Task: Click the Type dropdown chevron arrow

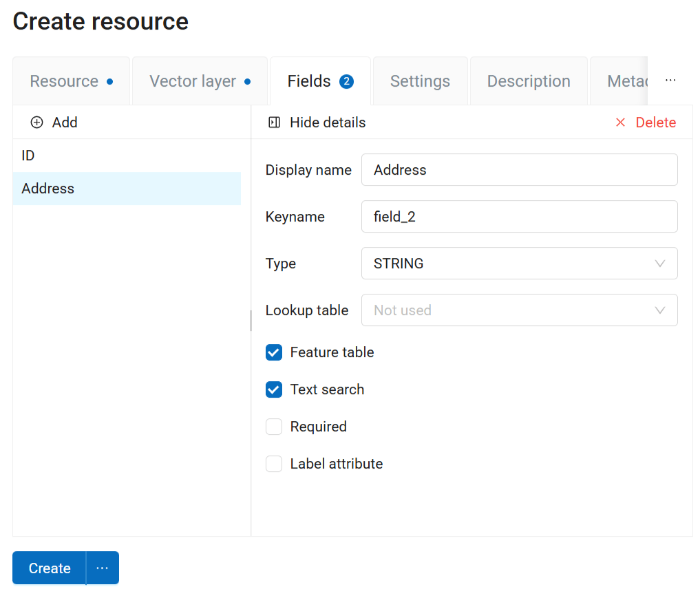Action: 660,264
